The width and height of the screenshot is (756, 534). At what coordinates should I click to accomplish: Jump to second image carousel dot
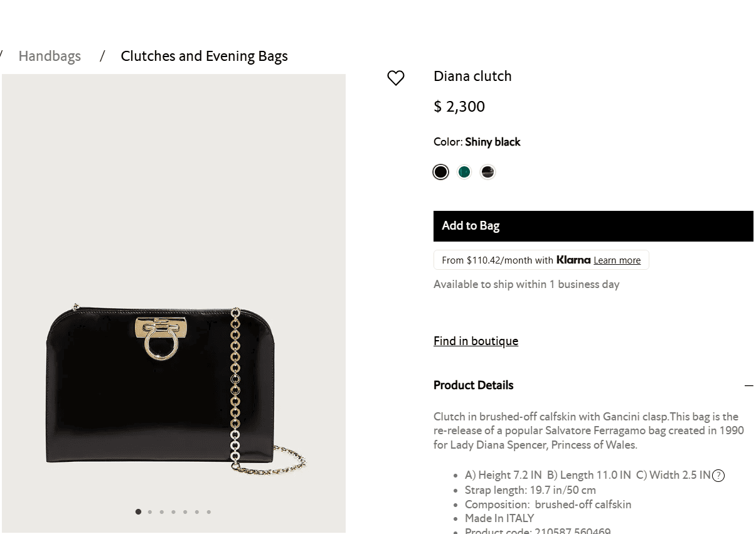click(x=150, y=511)
